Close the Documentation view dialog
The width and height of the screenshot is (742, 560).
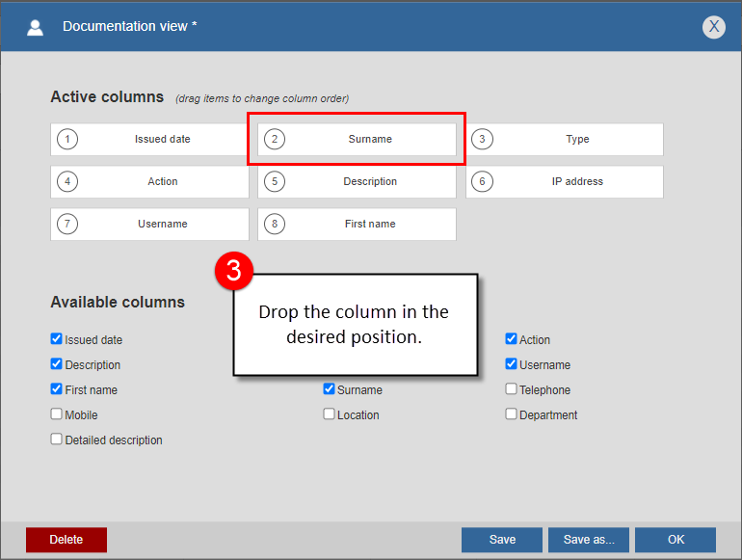coord(714,27)
